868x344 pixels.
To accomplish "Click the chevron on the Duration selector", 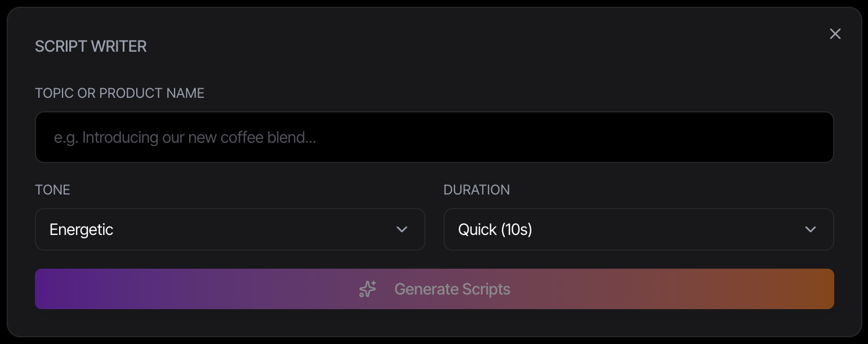I will (811, 229).
